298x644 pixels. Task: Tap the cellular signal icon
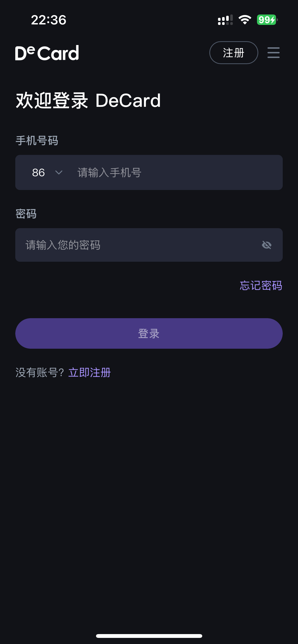point(225,20)
